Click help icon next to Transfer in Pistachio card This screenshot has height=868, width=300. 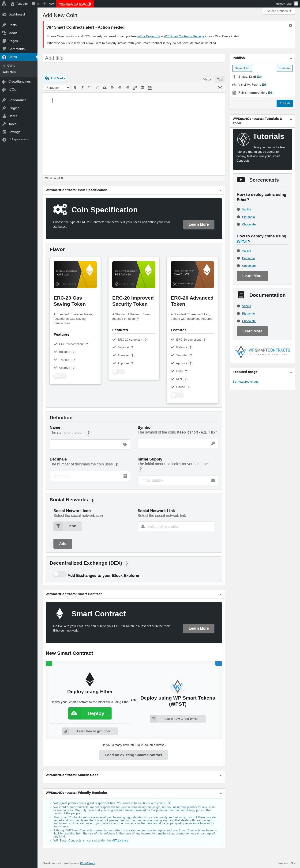(132, 355)
